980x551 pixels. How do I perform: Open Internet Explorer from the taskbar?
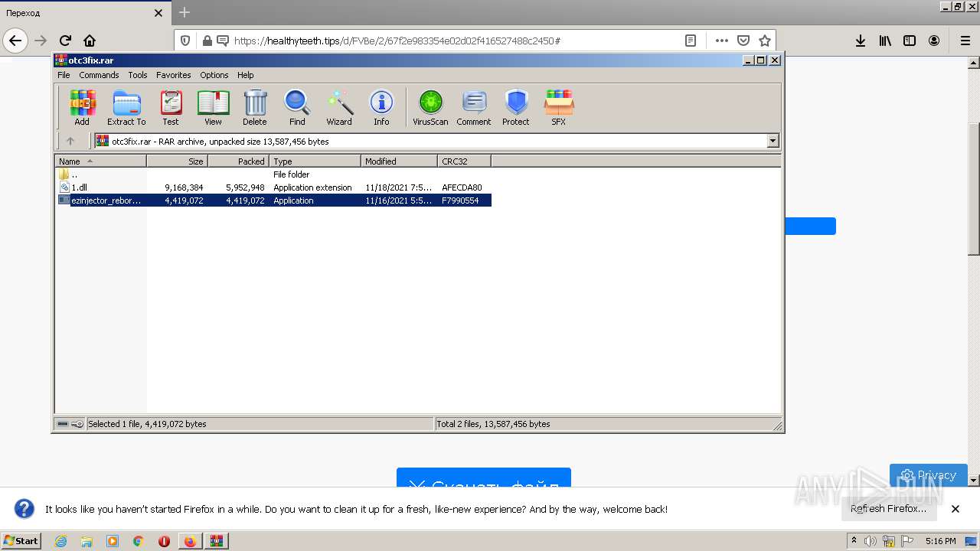[60, 541]
